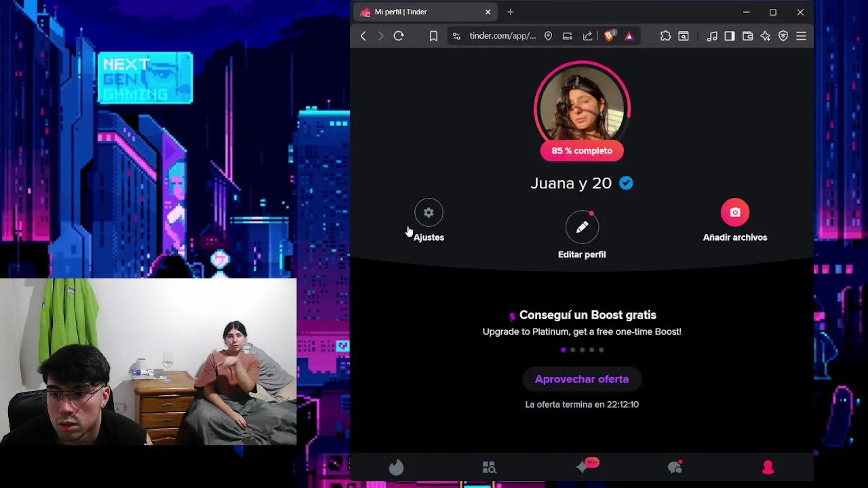Click the location permission pin icon
Viewport: 868px width, 488px height.
pyautogui.click(x=548, y=36)
